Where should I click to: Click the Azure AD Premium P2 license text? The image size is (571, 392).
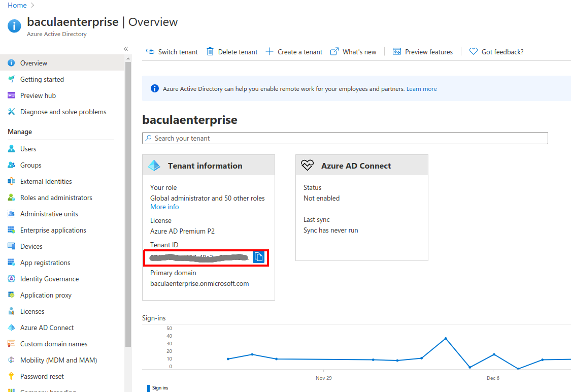(182, 231)
